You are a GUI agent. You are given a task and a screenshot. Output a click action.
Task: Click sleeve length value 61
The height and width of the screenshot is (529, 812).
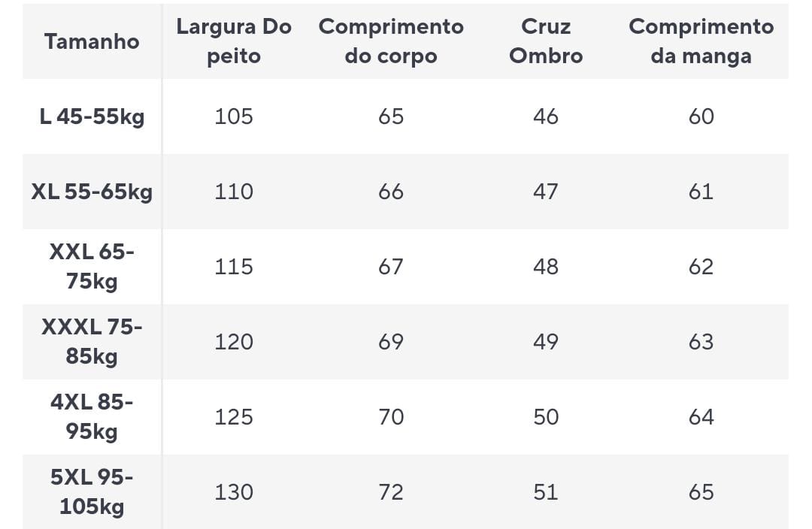(701, 192)
